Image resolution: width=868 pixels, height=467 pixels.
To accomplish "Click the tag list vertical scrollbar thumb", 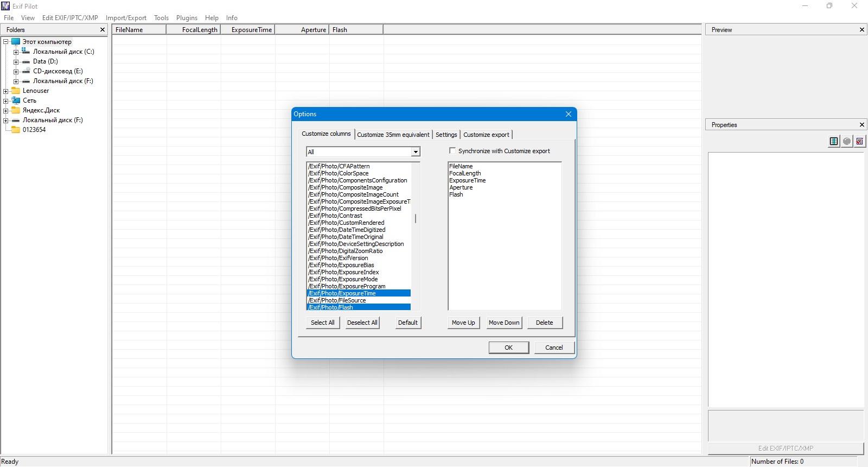I will click(x=416, y=218).
